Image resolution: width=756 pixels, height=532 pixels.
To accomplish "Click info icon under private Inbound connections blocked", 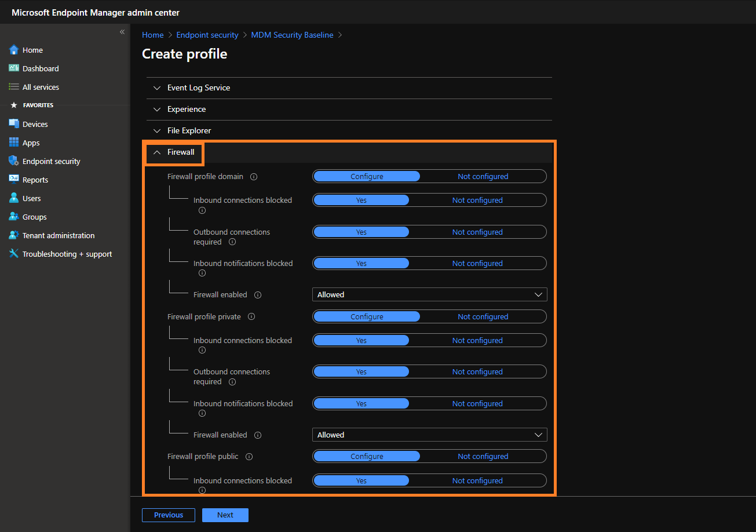I will (x=202, y=350).
